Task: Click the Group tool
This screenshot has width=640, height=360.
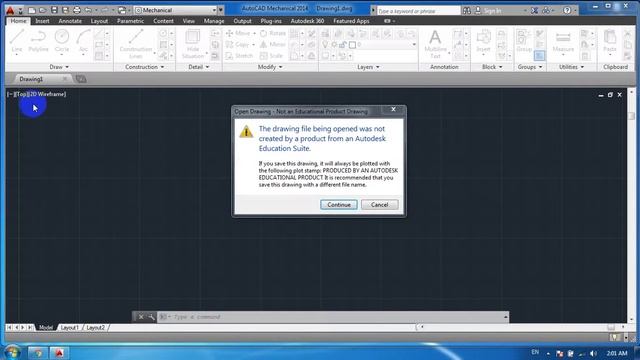Action: [524, 41]
